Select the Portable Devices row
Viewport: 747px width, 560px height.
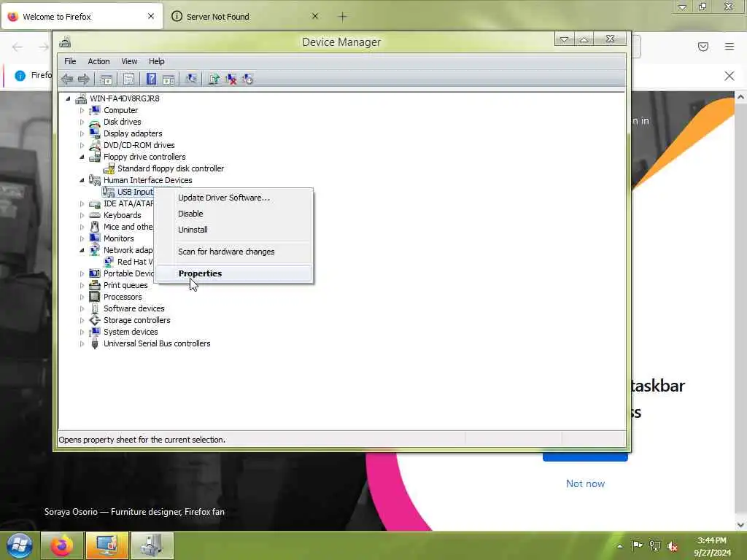(x=128, y=273)
